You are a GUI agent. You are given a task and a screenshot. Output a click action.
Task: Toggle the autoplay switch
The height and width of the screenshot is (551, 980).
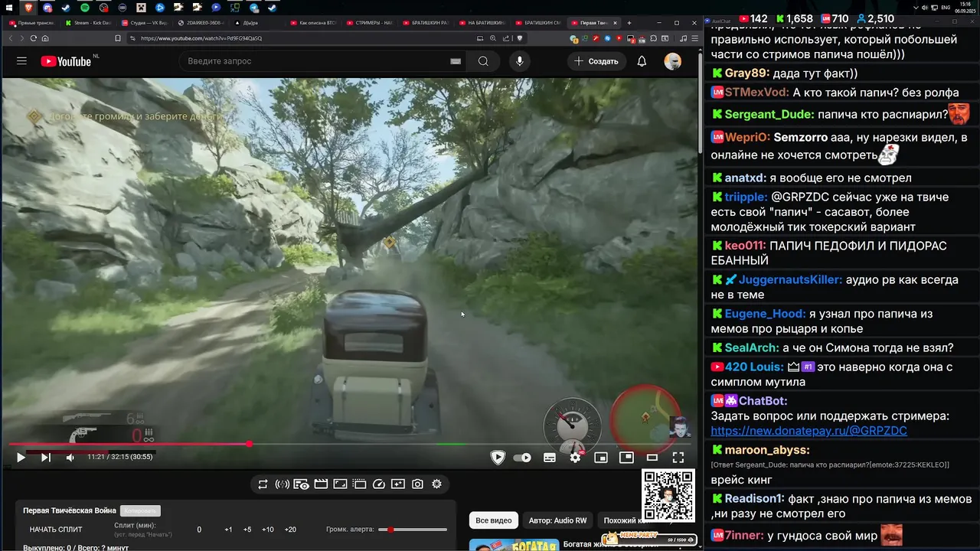tap(522, 458)
